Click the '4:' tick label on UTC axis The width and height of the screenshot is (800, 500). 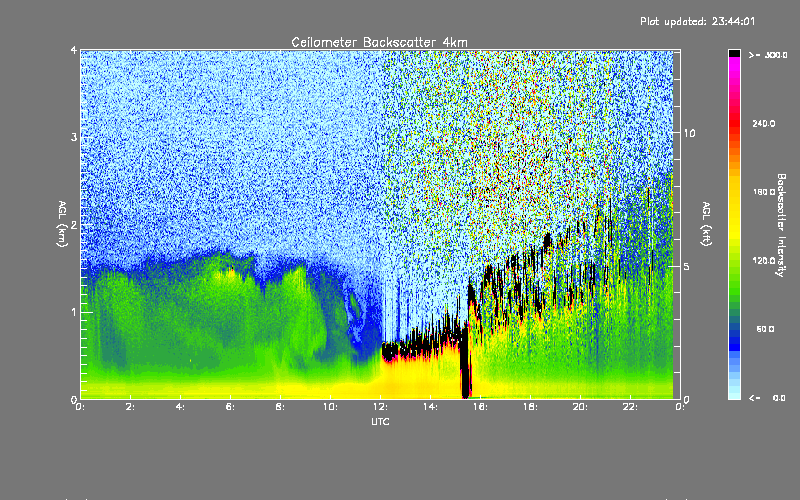(181, 407)
